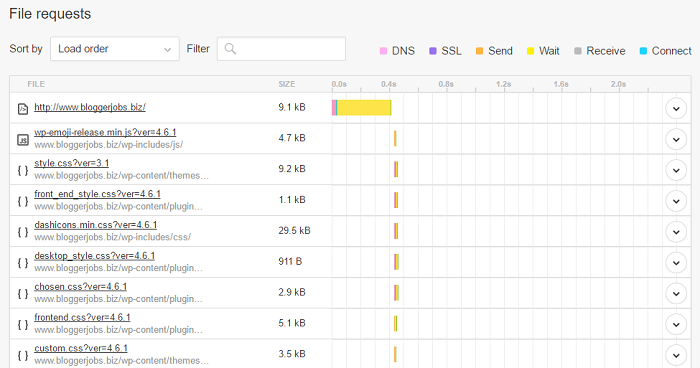Open the front_end_style.css?ver=4.6.1 link
700x368 pixels.
click(x=97, y=194)
